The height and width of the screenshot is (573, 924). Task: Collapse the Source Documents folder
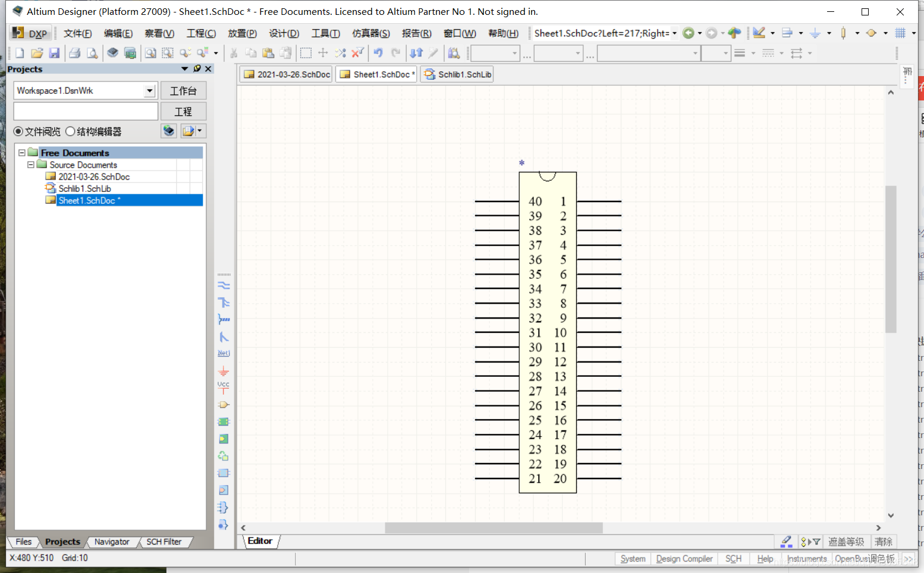31,165
